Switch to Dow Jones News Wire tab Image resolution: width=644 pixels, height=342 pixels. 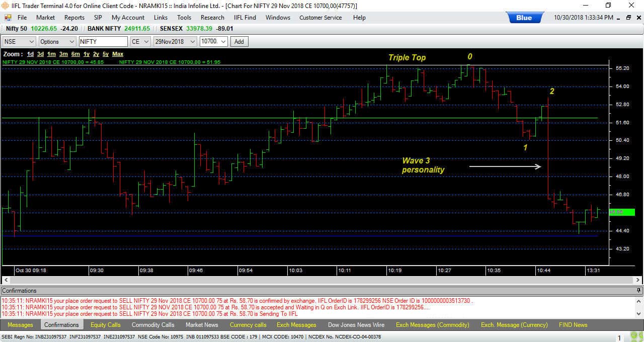coord(356,325)
